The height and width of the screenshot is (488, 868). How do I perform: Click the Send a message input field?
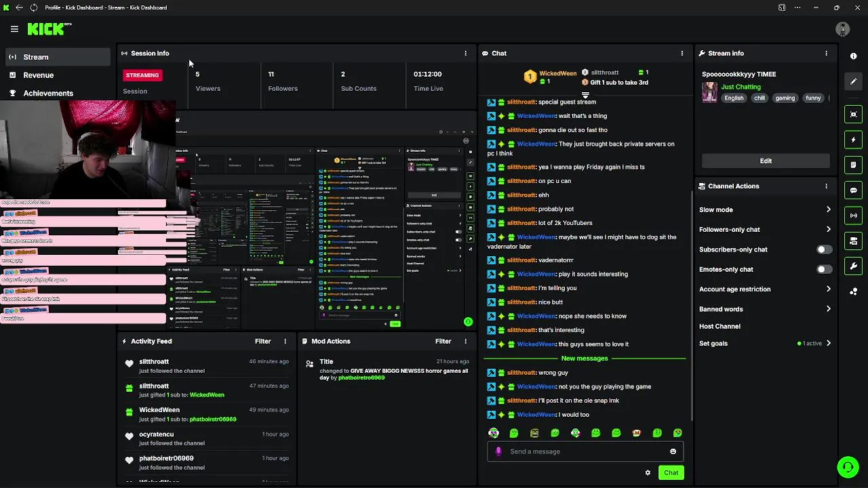[x=585, y=451]
